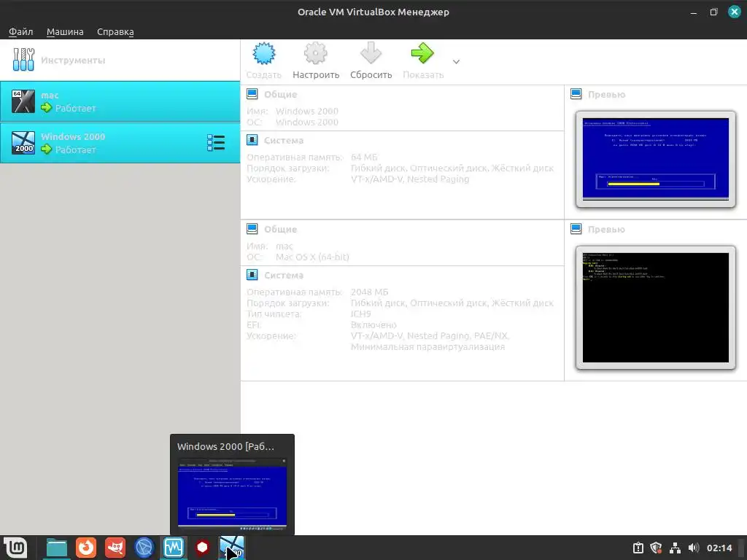Open the network connection tray icon

point(675,548)
